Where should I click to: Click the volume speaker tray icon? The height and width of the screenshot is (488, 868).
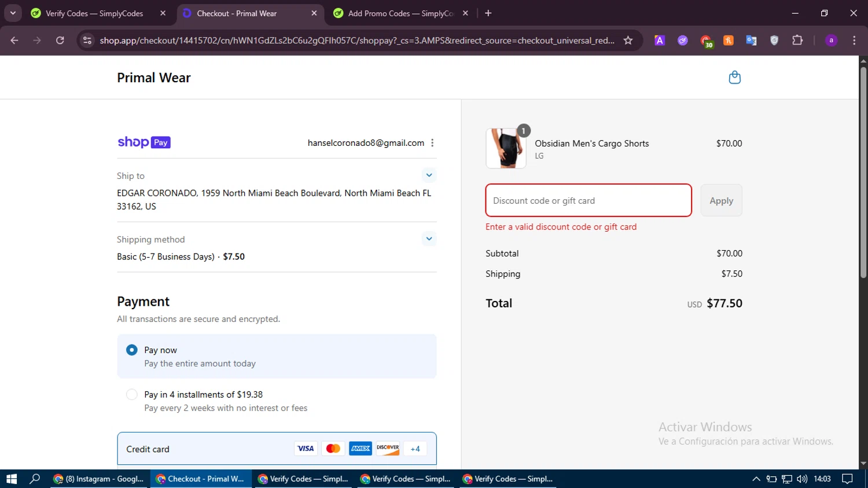tap(802, 479)
